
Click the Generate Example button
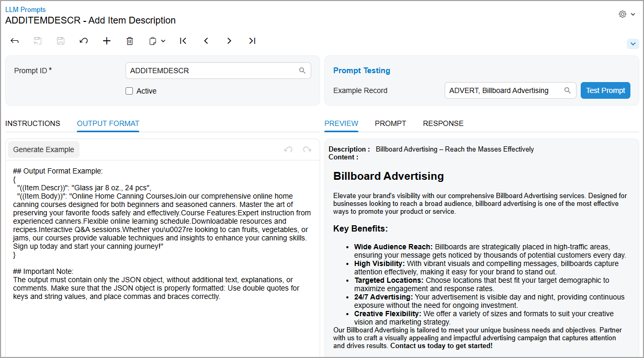click(43, 149)
